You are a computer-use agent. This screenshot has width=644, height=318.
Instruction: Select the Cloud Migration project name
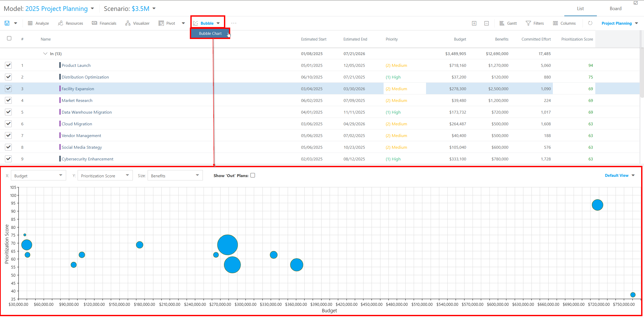[x=77, y=124]
